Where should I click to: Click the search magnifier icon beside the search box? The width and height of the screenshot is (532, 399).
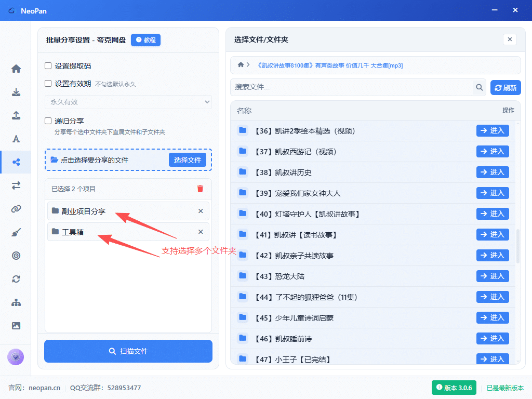pyautogui.click(x=480, y=87)
